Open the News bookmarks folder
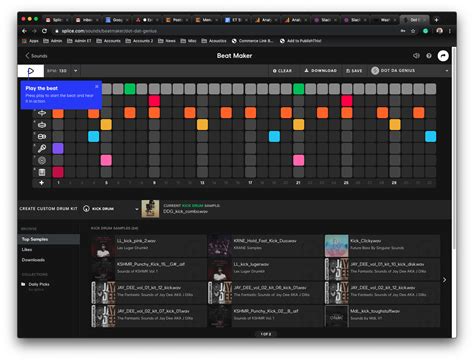 click(x=167, y=41)
